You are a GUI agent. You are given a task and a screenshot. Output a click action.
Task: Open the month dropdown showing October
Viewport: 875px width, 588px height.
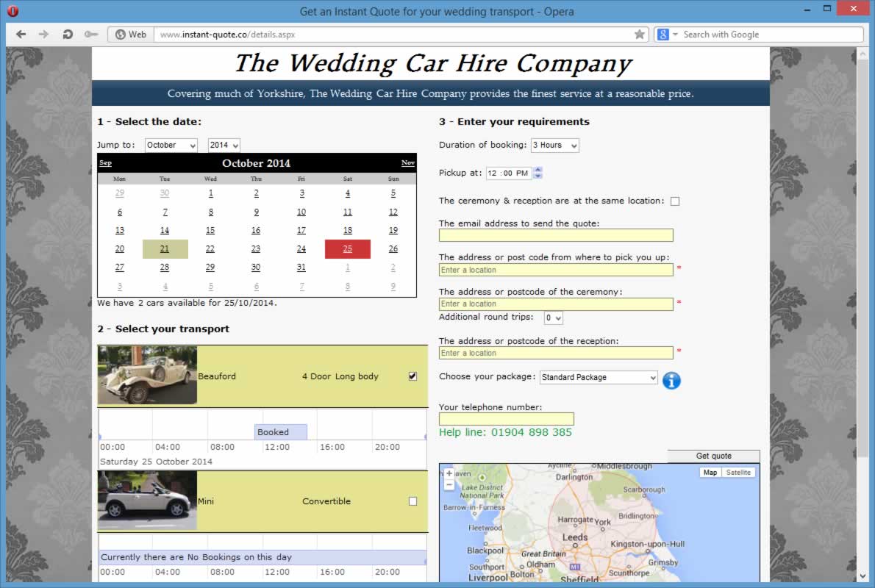[x=171, y=146]
